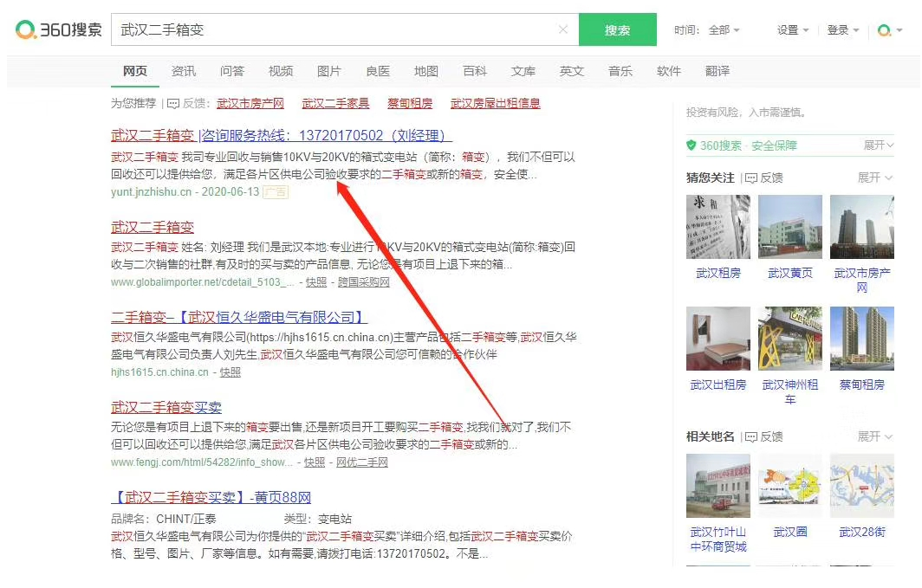922x588 pixels.
Task: Open 快照 for the globalimporter.net result
Action: click(315, 282)
